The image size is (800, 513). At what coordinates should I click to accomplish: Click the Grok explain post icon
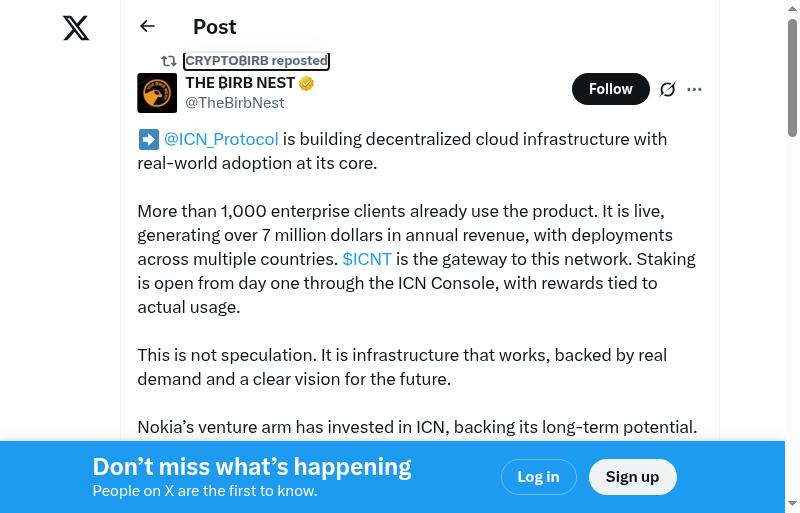point(668,89)
